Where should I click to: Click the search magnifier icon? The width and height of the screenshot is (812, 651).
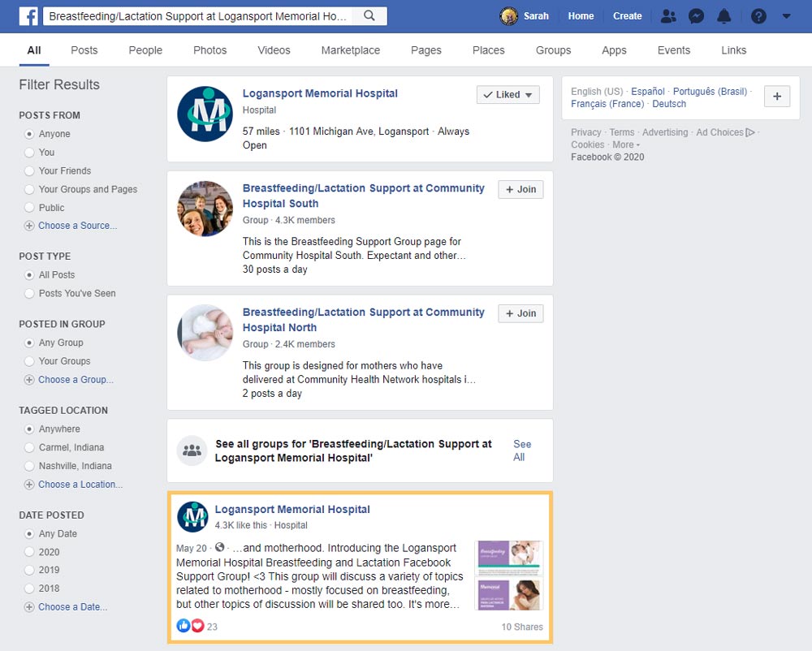369,16
